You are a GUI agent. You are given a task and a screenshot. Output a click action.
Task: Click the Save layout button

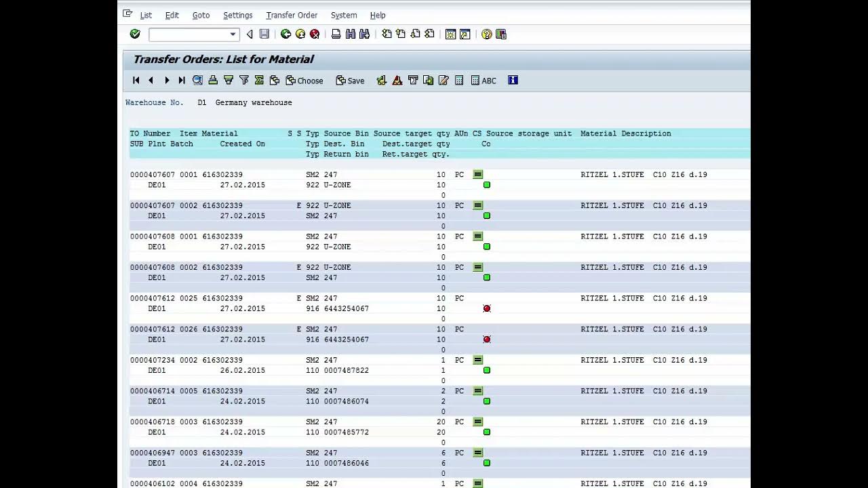[x=351, y=80]
